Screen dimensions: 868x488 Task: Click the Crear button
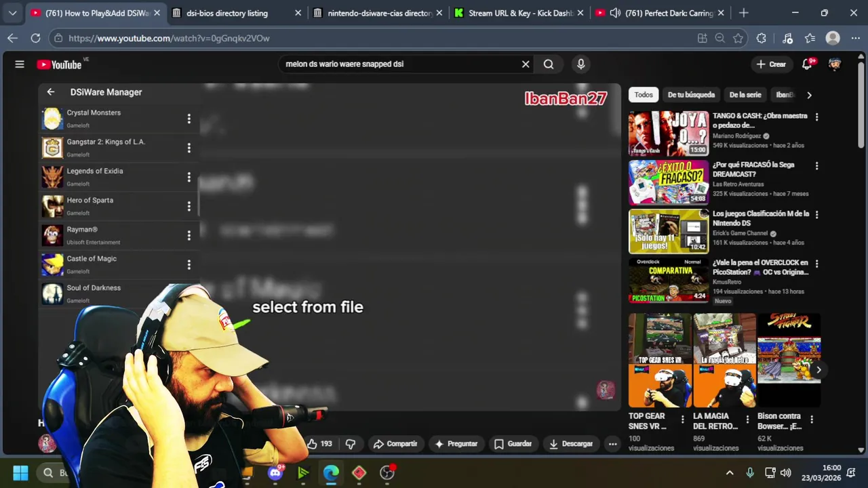(771, 64)
